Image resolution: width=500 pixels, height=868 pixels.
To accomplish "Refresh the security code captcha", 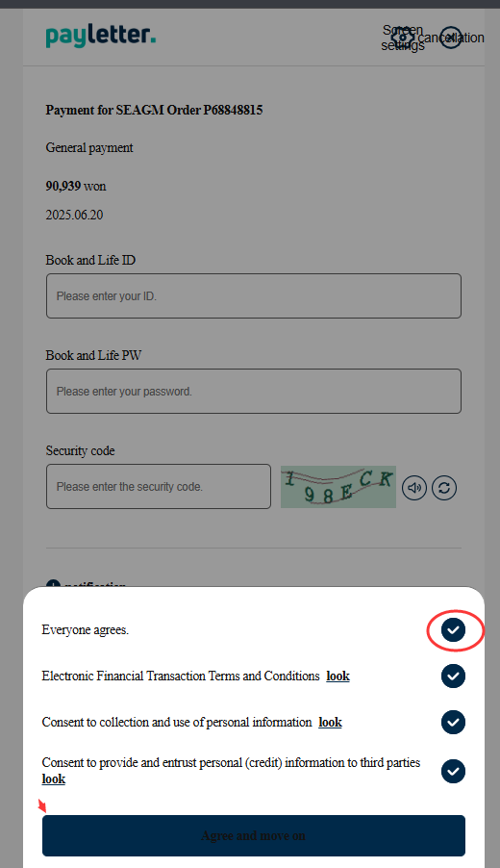I will coord(444,488).
